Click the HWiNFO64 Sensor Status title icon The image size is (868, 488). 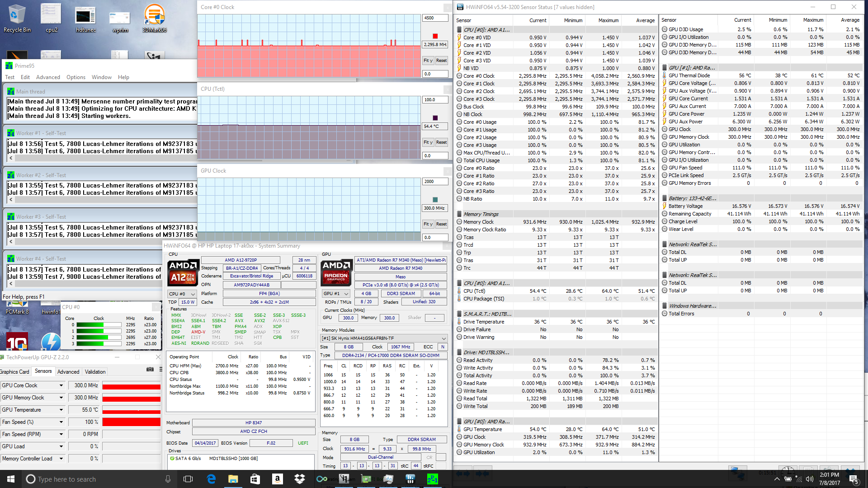[x=460, y=7]
